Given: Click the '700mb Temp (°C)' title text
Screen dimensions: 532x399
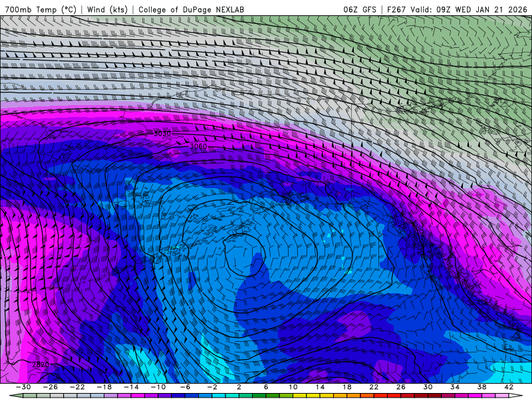Looking at the screenshot, I should [x=41, y=9].
